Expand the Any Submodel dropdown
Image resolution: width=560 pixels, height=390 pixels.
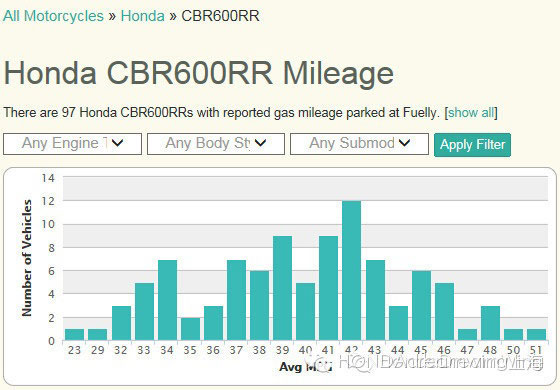[x=359, y=144]
